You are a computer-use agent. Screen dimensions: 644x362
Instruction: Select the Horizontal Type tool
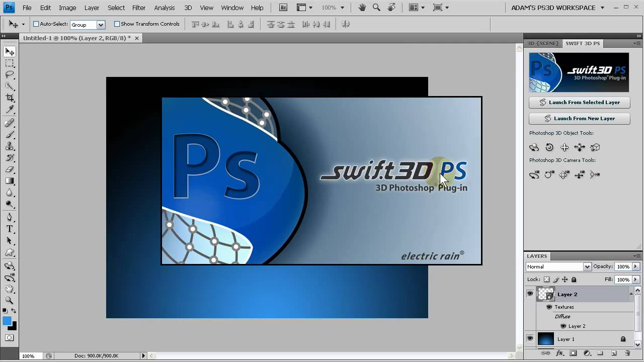click(x=10, y=229)
